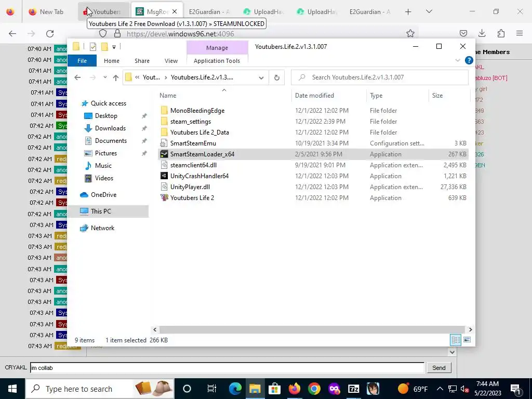Click the chat message input field
532x399 pixels.
[x=227, y=367]
